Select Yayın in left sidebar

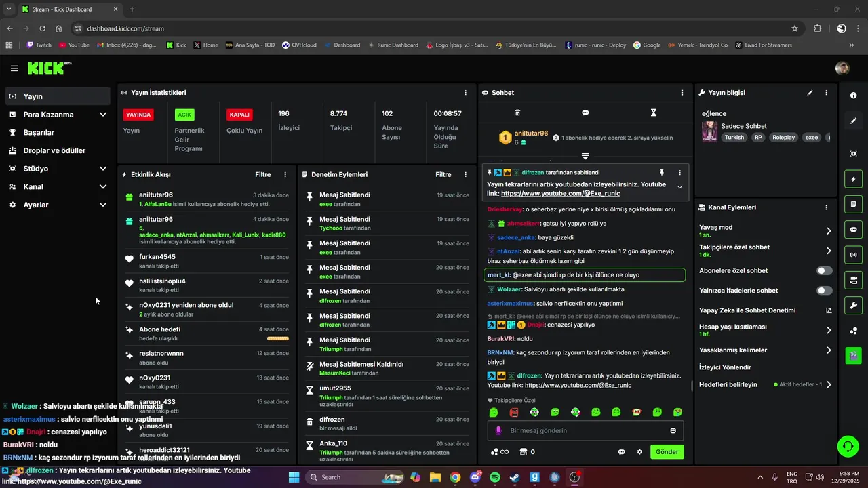click(x=58, y=96)
